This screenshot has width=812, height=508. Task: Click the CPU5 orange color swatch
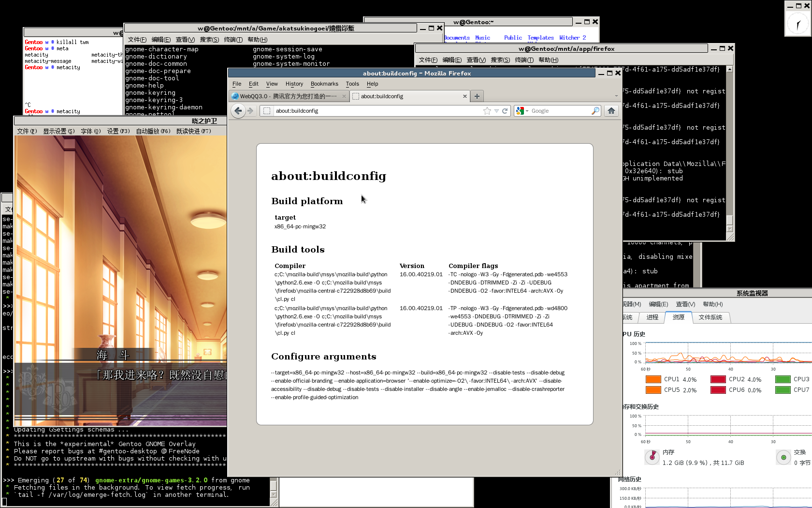[653, 390]
